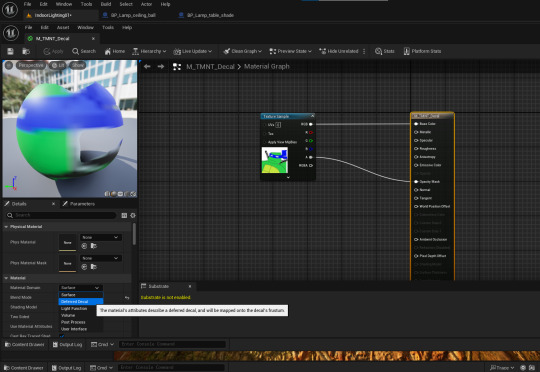Collapse the Physical Material section
Viewport: 540px width, 372px height.
tap(6, 227)
